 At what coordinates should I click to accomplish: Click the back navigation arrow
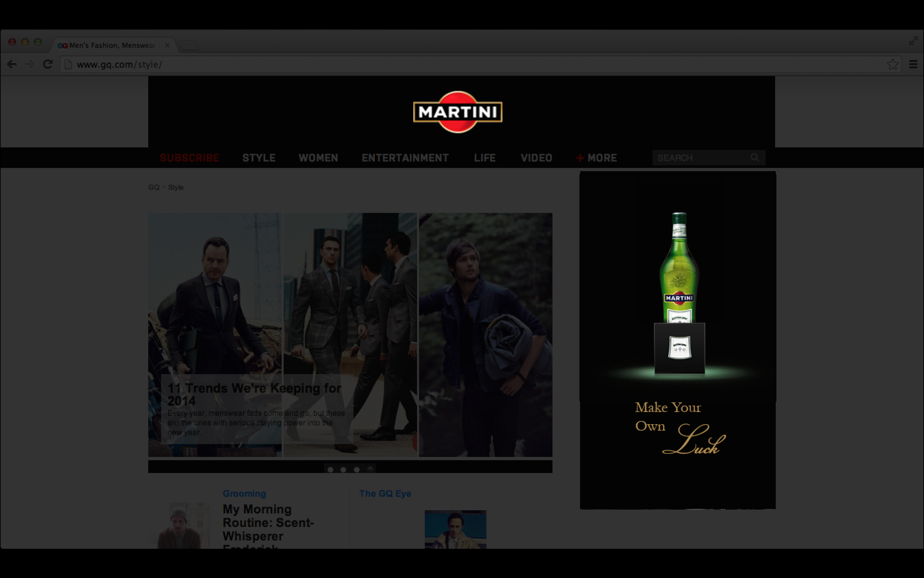click(x=13, y=64)
